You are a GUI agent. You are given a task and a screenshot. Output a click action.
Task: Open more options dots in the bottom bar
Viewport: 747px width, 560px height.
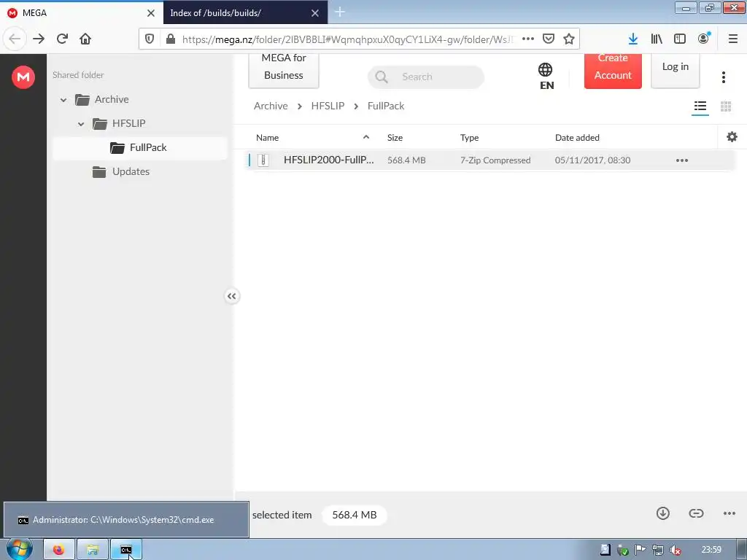pos(729,513)
